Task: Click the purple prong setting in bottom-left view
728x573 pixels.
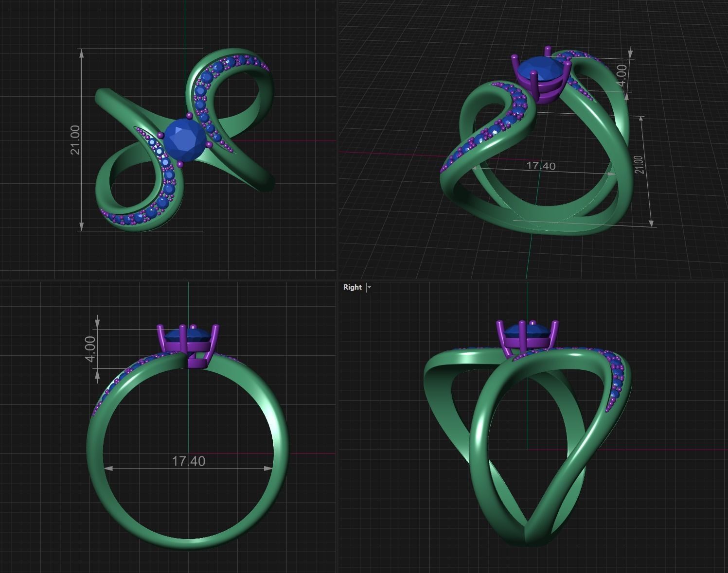Action: (x=188, y=346)
